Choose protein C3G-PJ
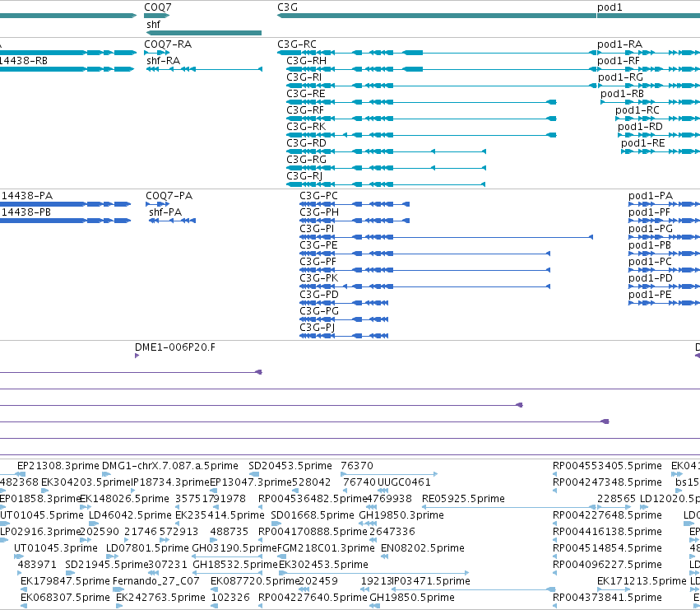Image resolution: width=700 pixels, height=610 pixels. [344, 336]
